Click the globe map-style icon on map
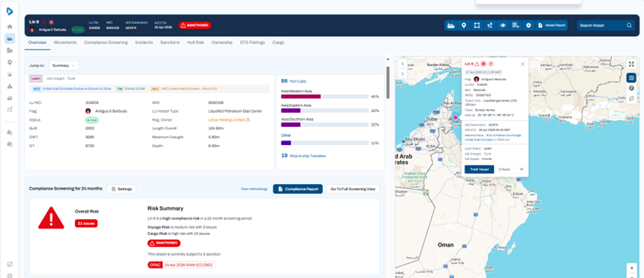 [632, 88]
